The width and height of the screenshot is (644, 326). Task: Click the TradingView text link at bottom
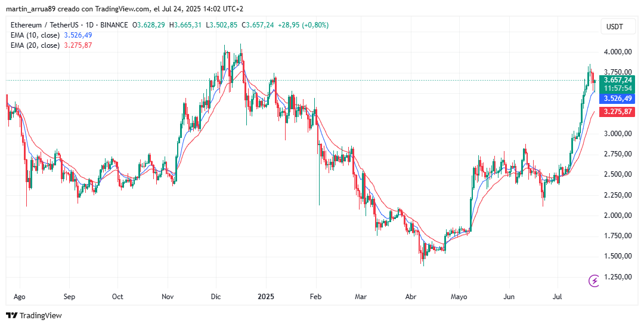point(41,316)
